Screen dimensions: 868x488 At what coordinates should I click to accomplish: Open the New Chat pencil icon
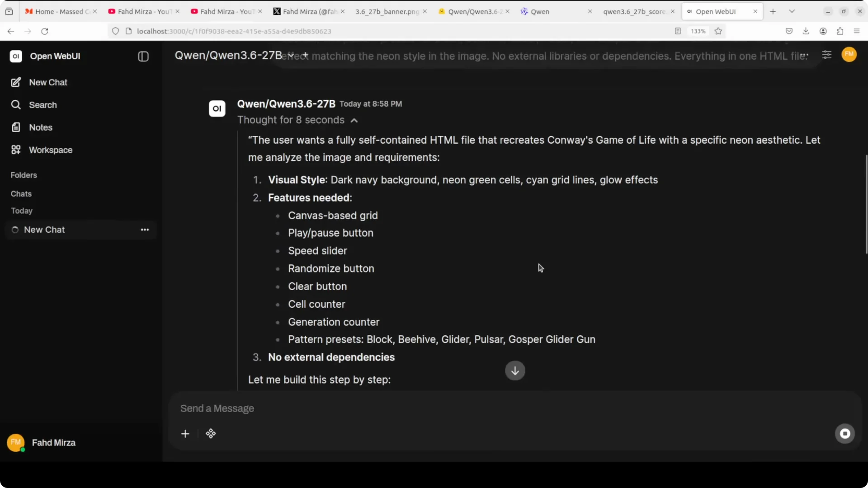pos(16,82)
